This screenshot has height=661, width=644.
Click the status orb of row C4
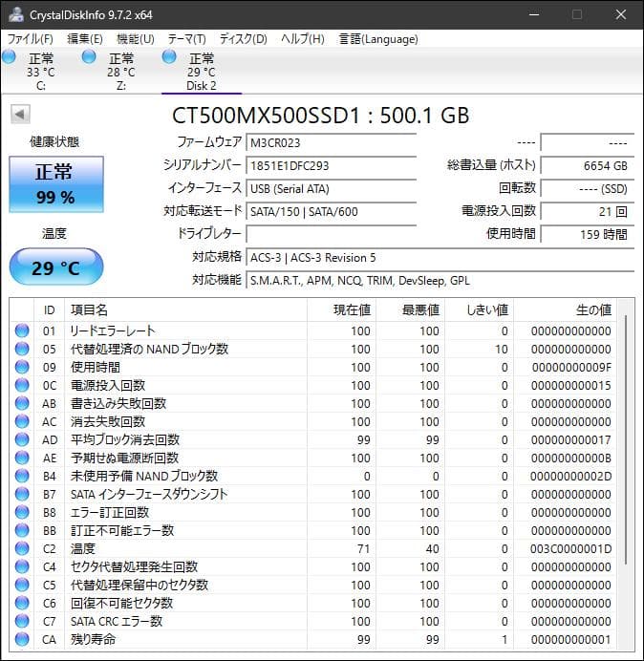click(22, 566)
